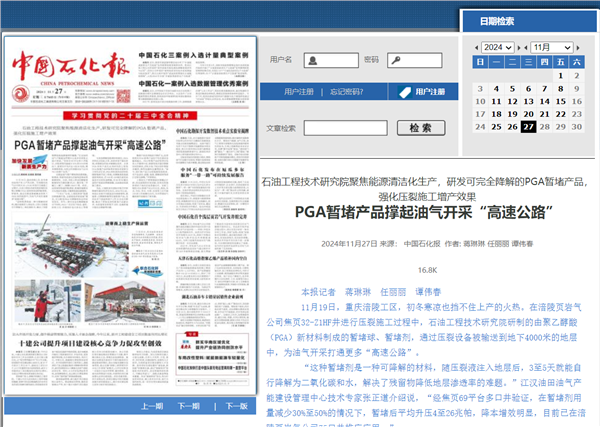
Task: Click 中国石化三案例入选计量典型案例 headline
Action: pyautogui.click(x=193, y=55)
